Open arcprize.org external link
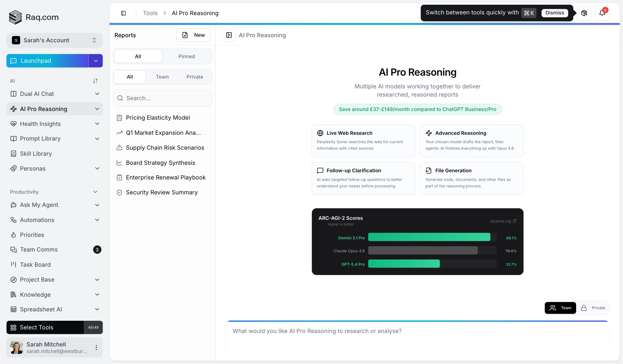This screenshot has height=364, width=623. [x=503, y=221]
